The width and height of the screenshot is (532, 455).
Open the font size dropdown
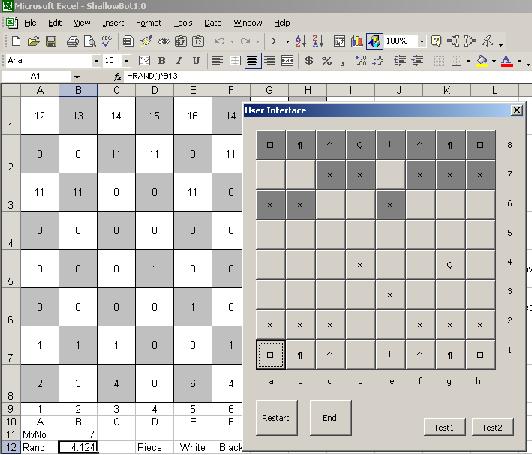126,61
